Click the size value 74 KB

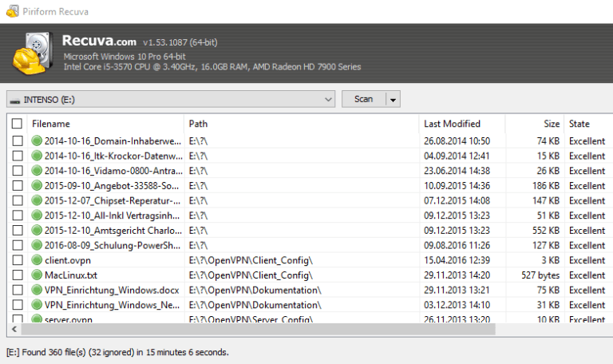click(x=548, y=140)
